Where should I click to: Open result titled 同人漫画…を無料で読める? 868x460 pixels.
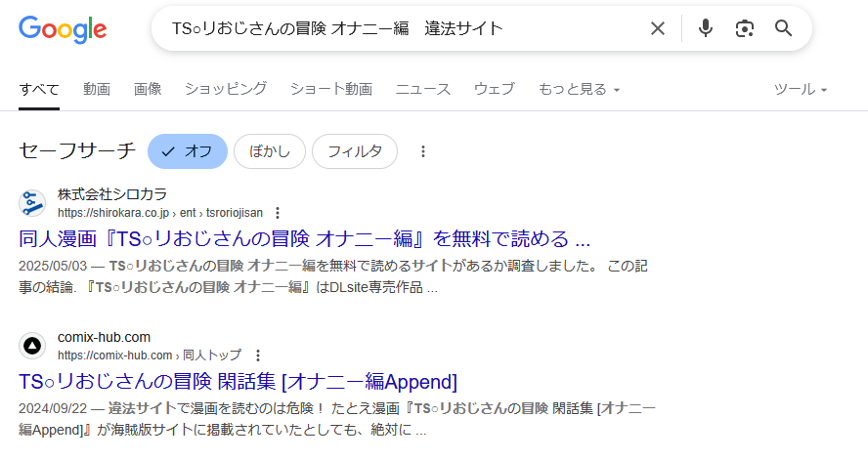tap(304, 239)
